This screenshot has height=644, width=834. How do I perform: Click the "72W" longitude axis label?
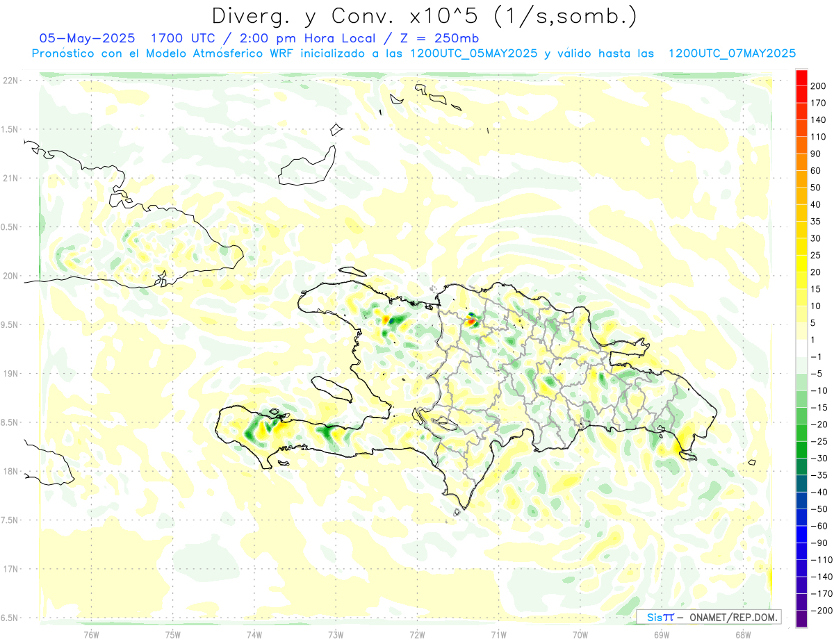(417, 634)
